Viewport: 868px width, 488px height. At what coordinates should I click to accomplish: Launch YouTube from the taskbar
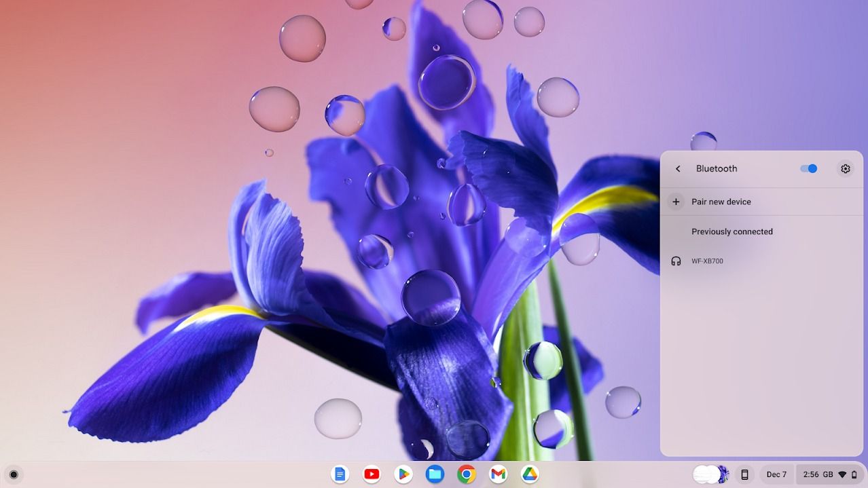pos(372,474)
